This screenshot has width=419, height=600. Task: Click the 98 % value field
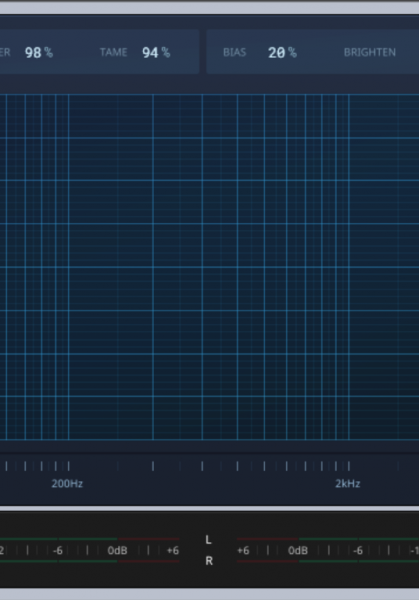click(39, 52)
